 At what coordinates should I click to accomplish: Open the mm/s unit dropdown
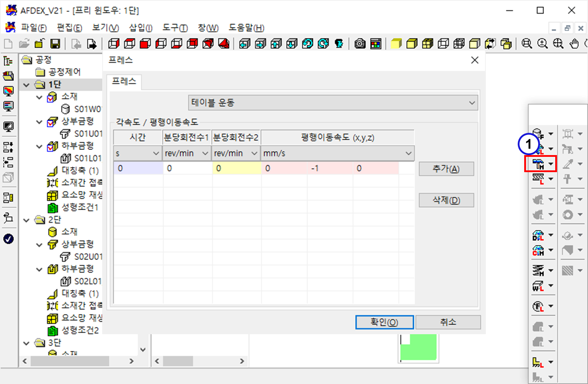[337, 153]
